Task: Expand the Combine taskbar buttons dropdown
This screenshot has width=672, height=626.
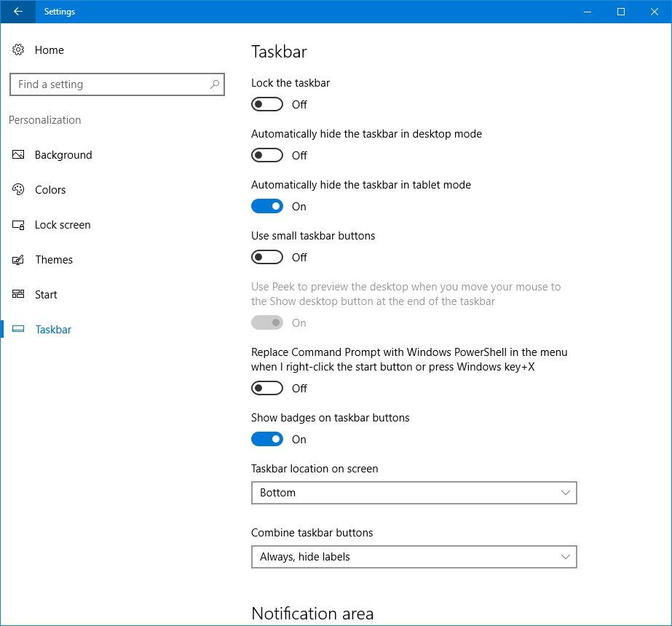Action: [x=414, y=557]
